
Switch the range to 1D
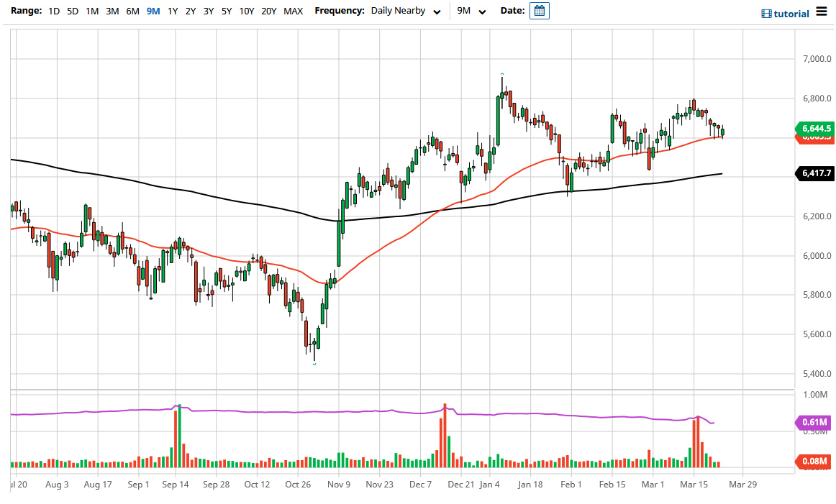pyautogui.click(x=53, y=11)
